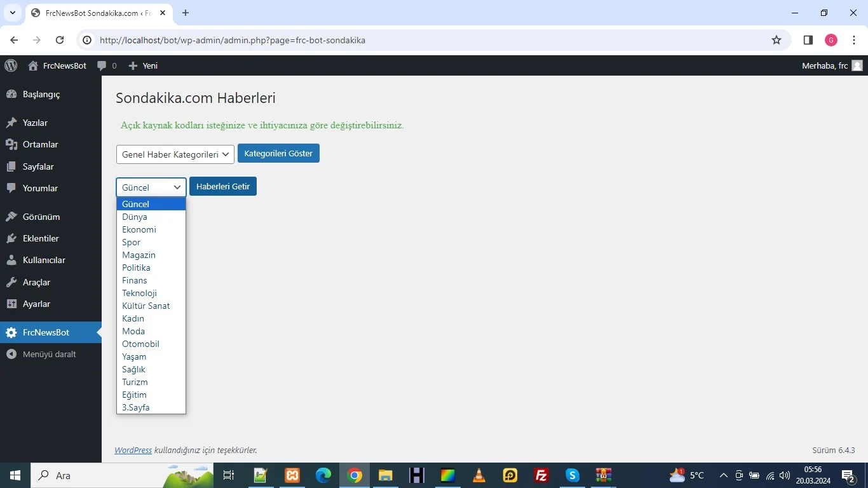868x488 pixels.
Task: Close the FrcNewsBot browser tab
Action: pos(164,13)
